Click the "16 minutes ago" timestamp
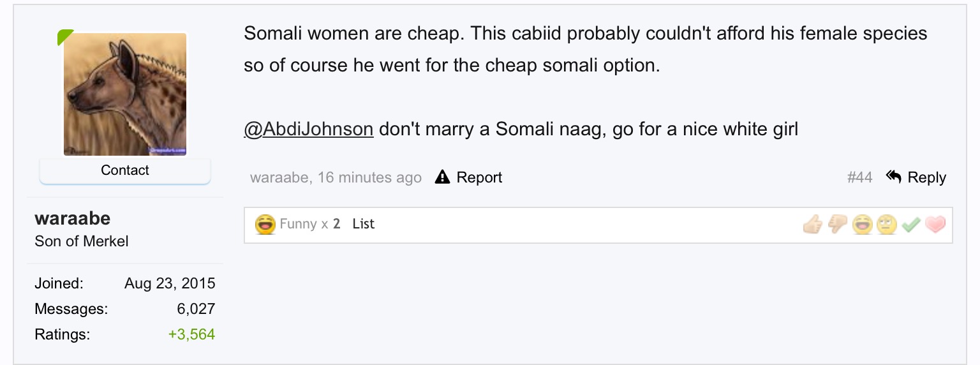This screenshot has width=980, height=365. (x=369, y=177)
